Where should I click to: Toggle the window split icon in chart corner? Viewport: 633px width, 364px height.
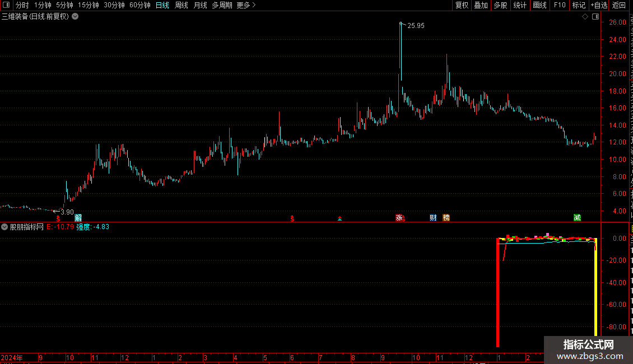tap(595, 17)
